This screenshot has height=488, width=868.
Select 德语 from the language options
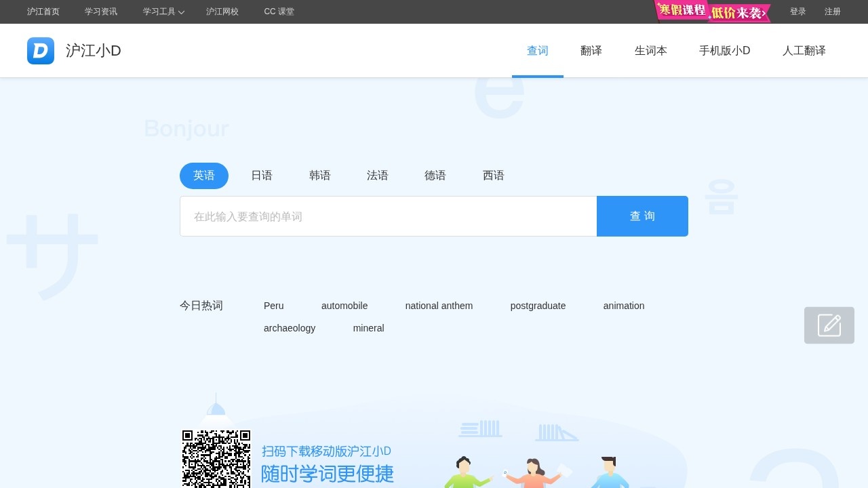435,175
